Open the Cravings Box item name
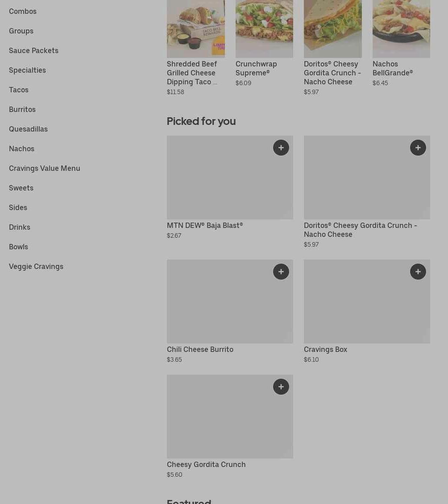 325,349
